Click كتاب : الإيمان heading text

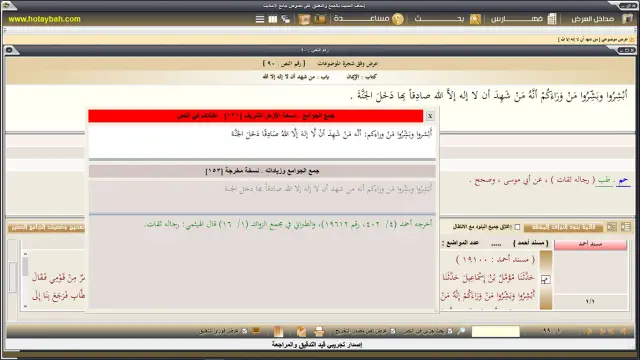point(362,77)
